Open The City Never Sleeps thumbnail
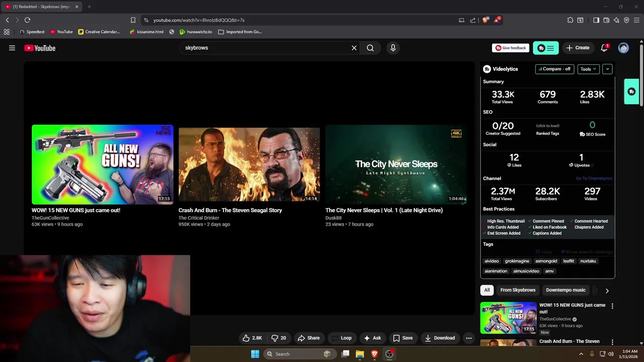Screen dimensions: 644x362 click(x=396, y=164)
